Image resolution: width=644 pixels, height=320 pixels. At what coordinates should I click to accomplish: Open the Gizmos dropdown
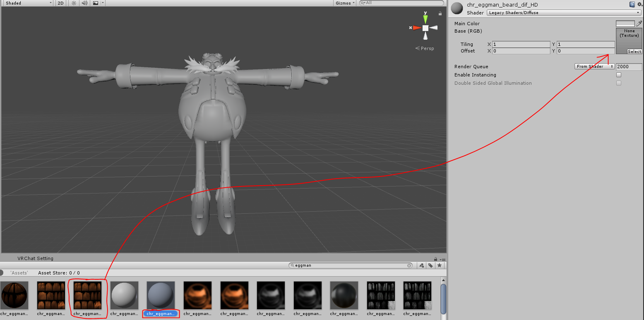tap(345, 3)
